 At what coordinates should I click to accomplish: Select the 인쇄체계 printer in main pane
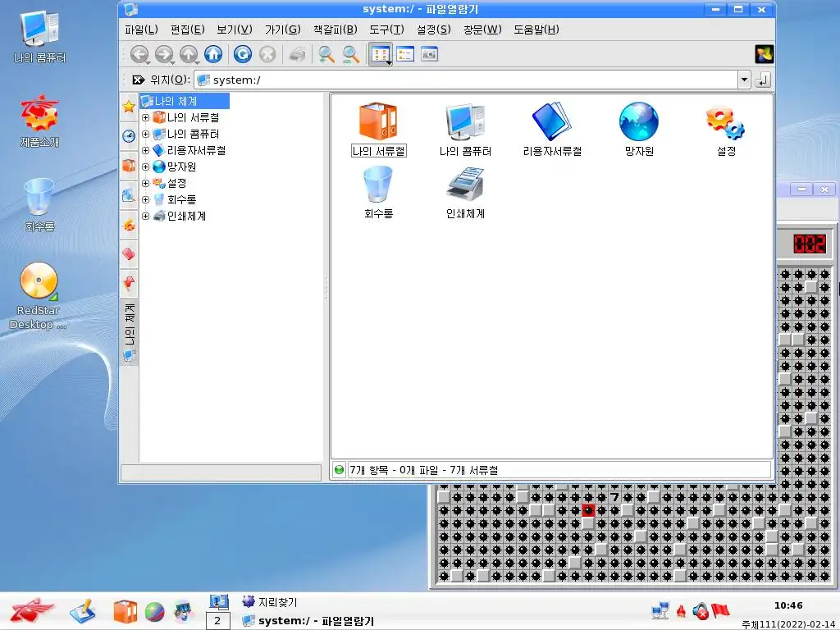tap(465, 192)
